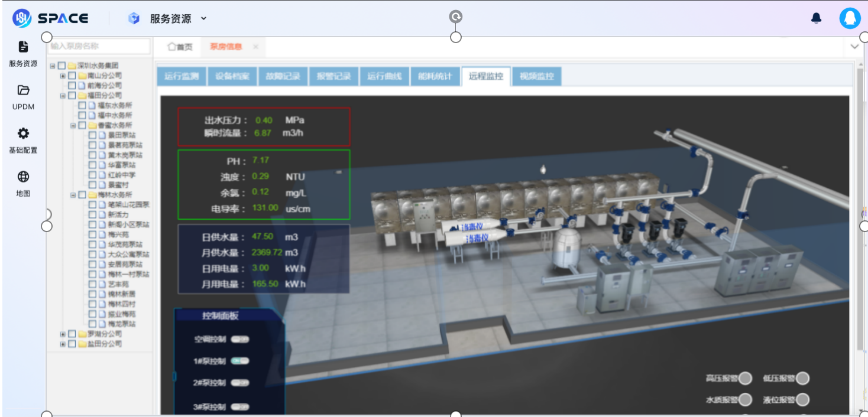Expand the 南山分公司 tree node

tap(63, 76)
